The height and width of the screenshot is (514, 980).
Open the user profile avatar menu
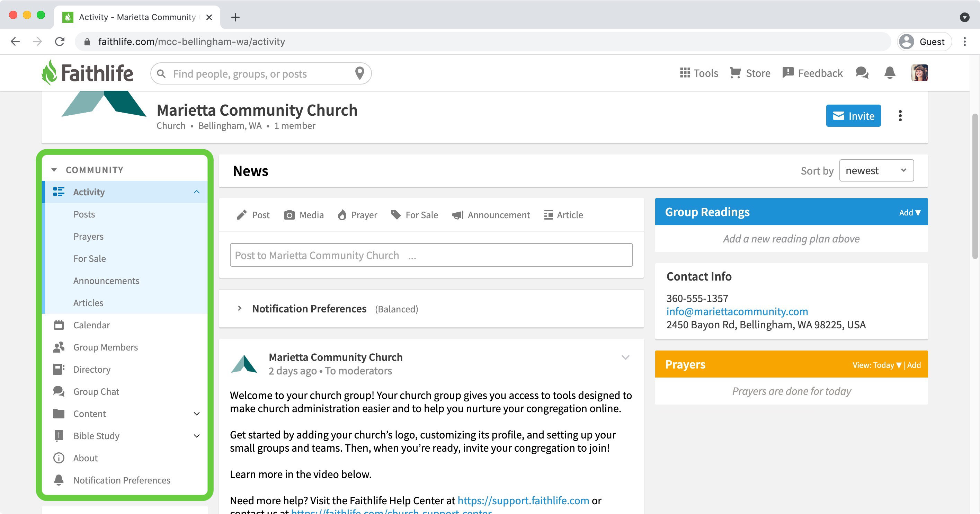[919, 73]
